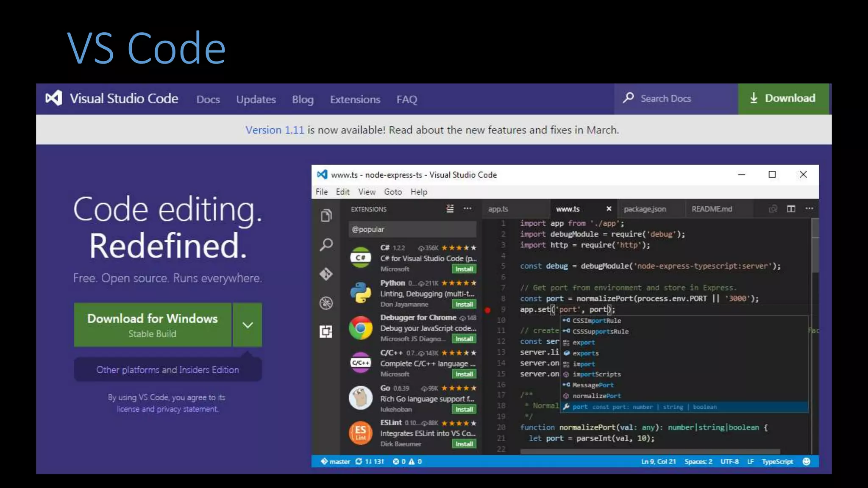This screenshot has height=488, width=868.
Task: Go to the Blog nav link
Action: click(303, 99)
